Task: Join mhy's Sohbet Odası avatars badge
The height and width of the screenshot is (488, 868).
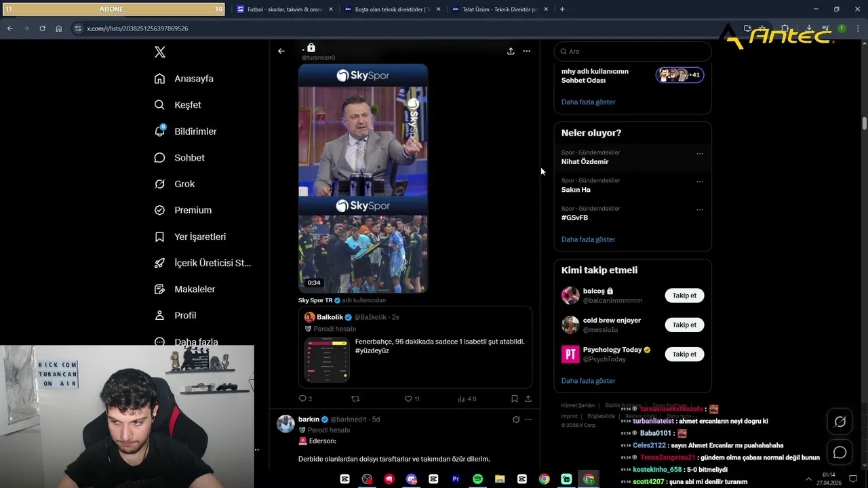Action: coord(679,75)
